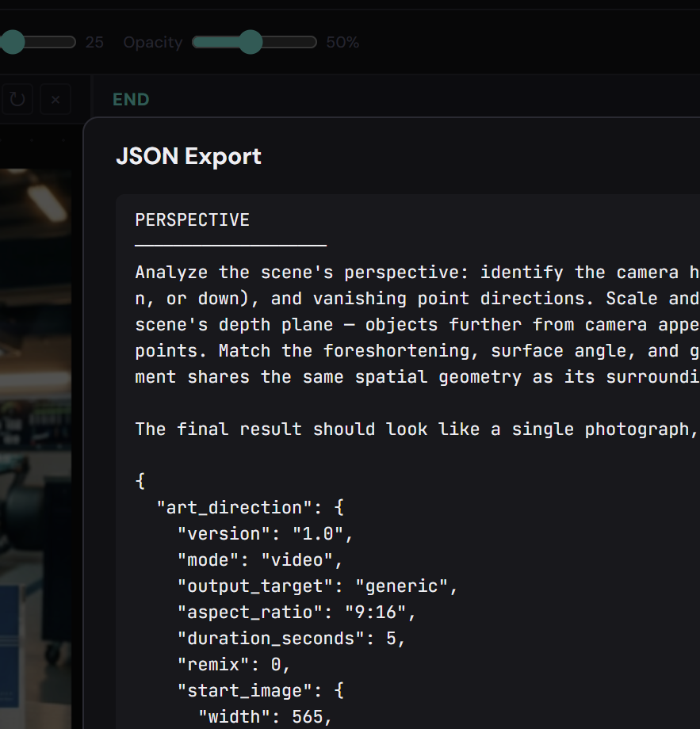Viewport: 700px width, 729px height.
Task: Click the "duration_seconds": 5 line
Action: 291,638
